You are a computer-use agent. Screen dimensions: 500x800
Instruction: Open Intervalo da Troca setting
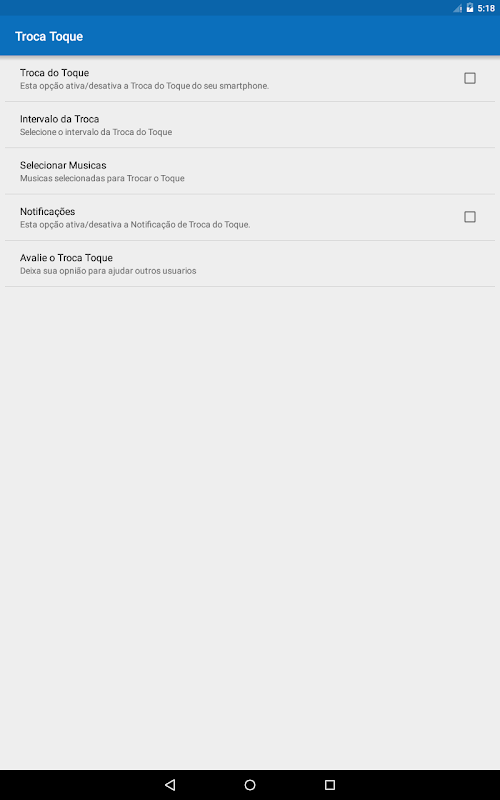pyautogui.click(x=250, y=125)
